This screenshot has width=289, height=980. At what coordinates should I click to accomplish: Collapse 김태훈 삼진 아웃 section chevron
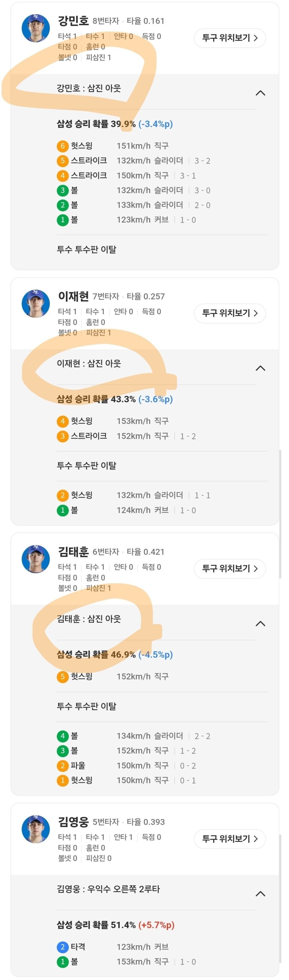(x=260, y=623)
